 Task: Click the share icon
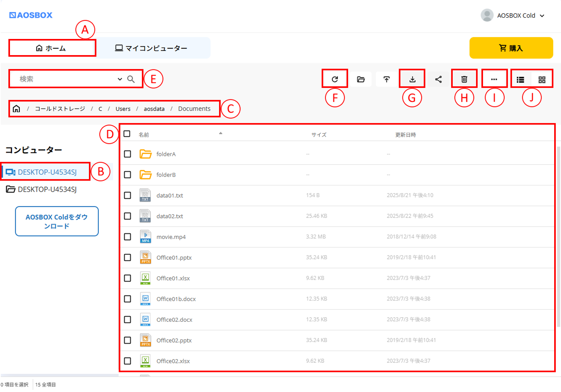pos(438,79)
